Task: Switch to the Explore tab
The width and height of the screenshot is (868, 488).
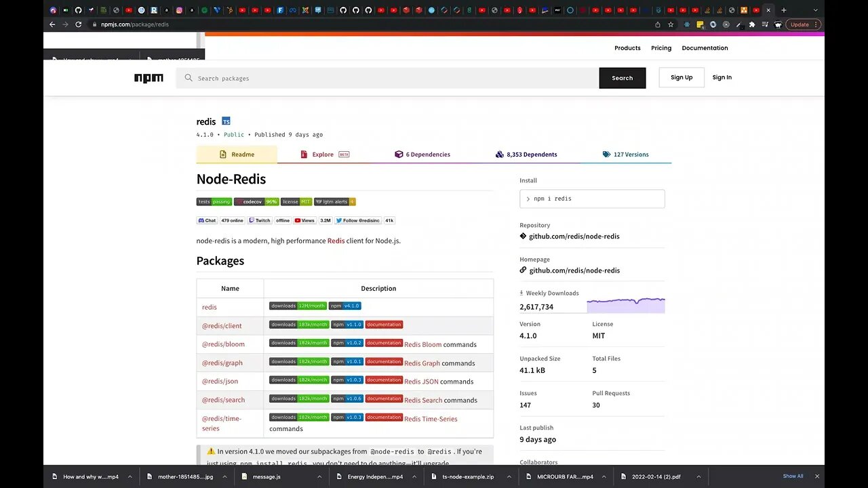Action: pos(324,155)
